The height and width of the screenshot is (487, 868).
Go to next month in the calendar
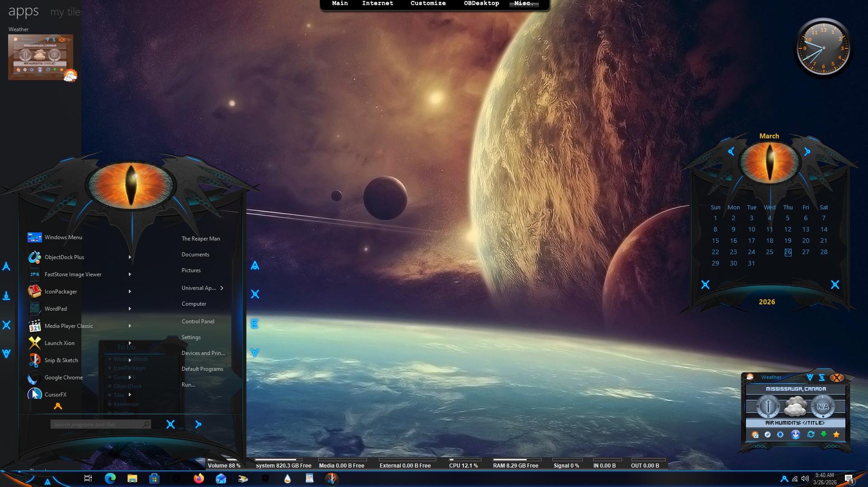807,152
